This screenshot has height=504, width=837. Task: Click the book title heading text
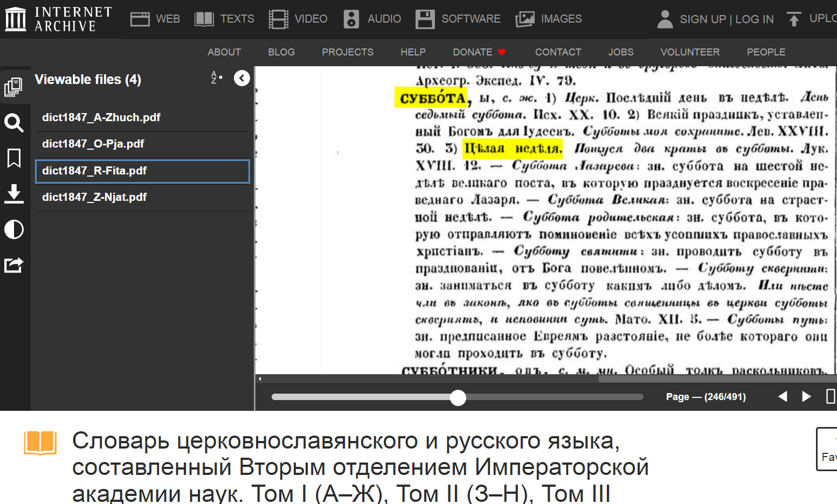(x=360, y=467)
